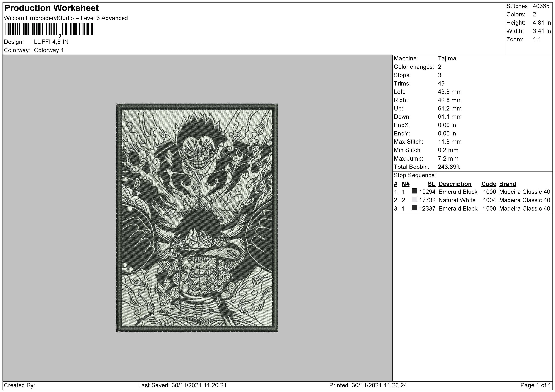The height and width of the screenshot is (392, 555).
Task: Click the Max Stitch value 11.8 mm
Action: [450, 142]
